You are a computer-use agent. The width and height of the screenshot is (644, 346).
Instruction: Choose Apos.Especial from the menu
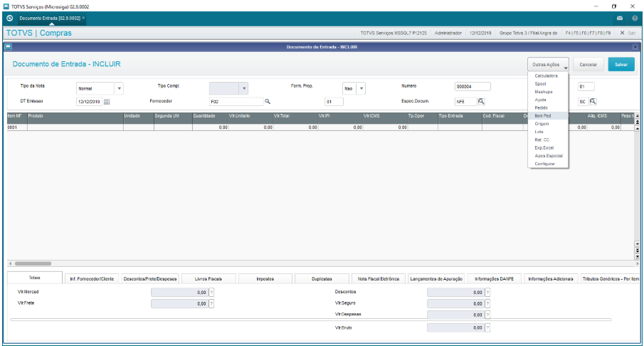tap(548, 156)
